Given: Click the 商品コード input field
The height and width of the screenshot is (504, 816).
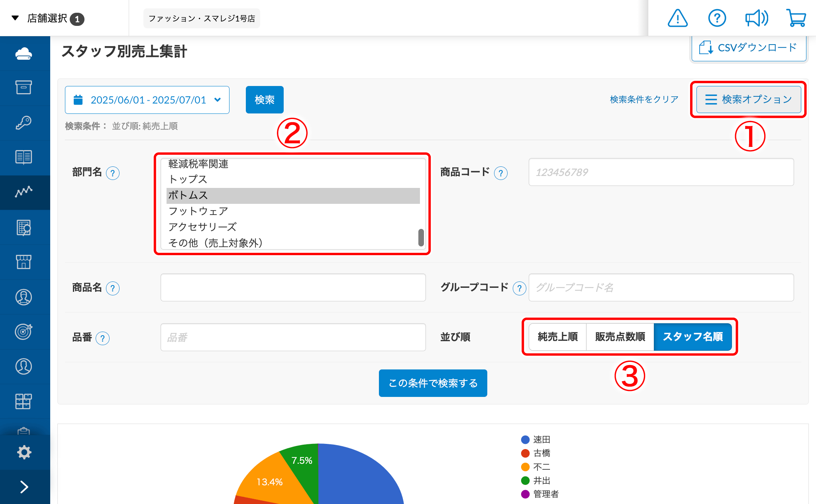Looking at the screenshot, I should [x=661, y=172].
